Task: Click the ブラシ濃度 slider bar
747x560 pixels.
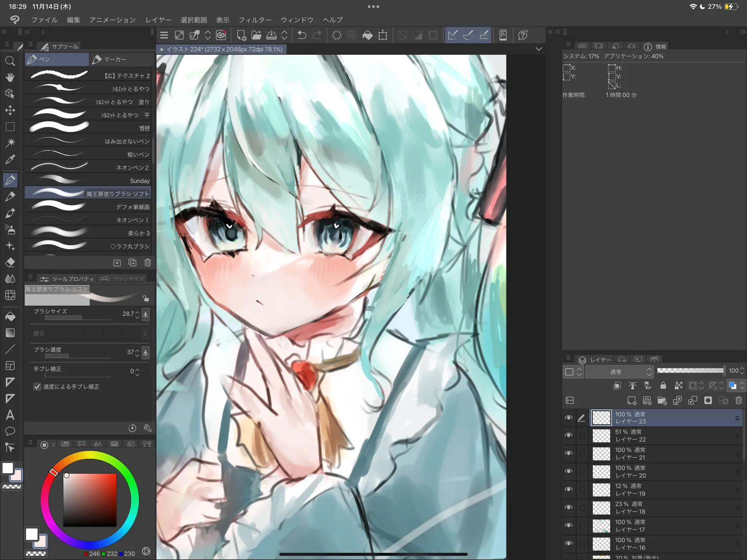Action: click(x=77, y=356)
